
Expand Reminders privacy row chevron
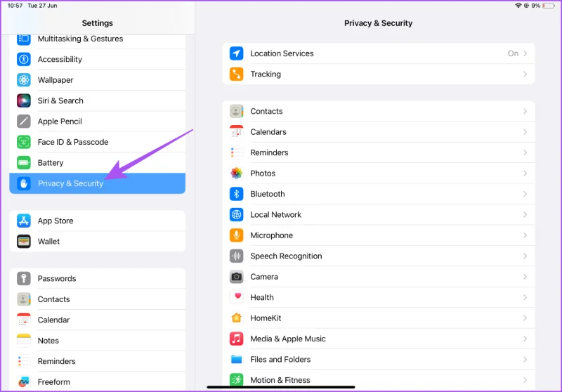click(525, 152)
